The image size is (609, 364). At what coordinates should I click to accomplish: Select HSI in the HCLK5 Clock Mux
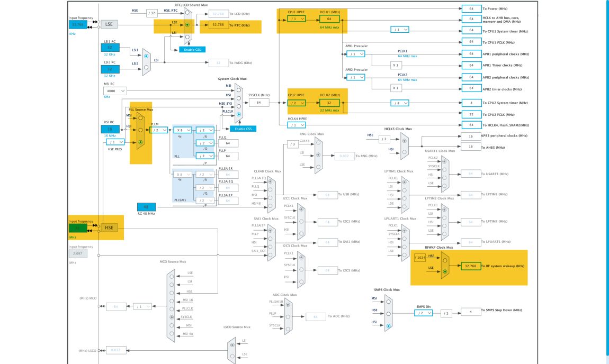[x=404, y=152]
